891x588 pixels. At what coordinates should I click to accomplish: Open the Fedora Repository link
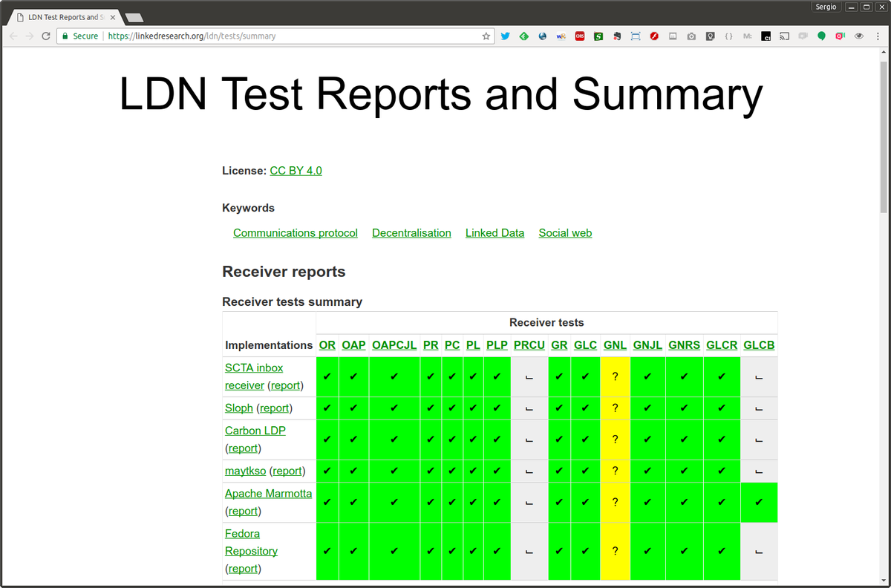click(252, 542)
